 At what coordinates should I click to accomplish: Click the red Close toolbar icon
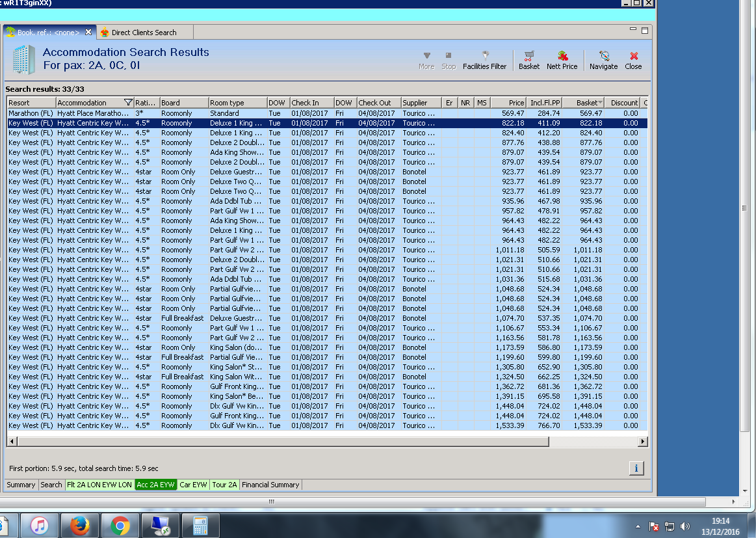(x=633, y=60)
